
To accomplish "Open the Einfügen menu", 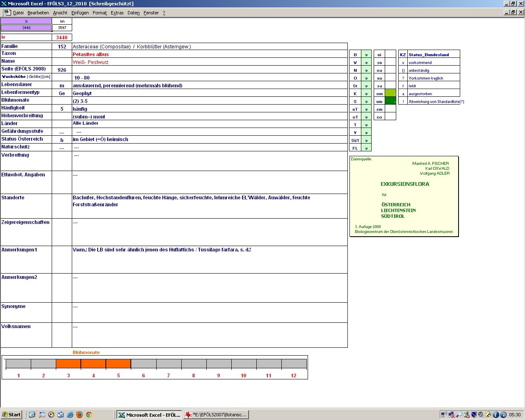I will (x=80, y=13).
